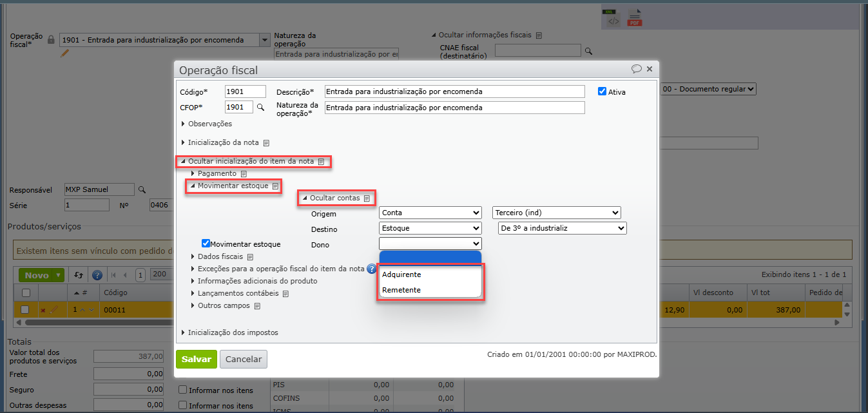Tick the checkbox for row 00011

click(x=26, y=310)
